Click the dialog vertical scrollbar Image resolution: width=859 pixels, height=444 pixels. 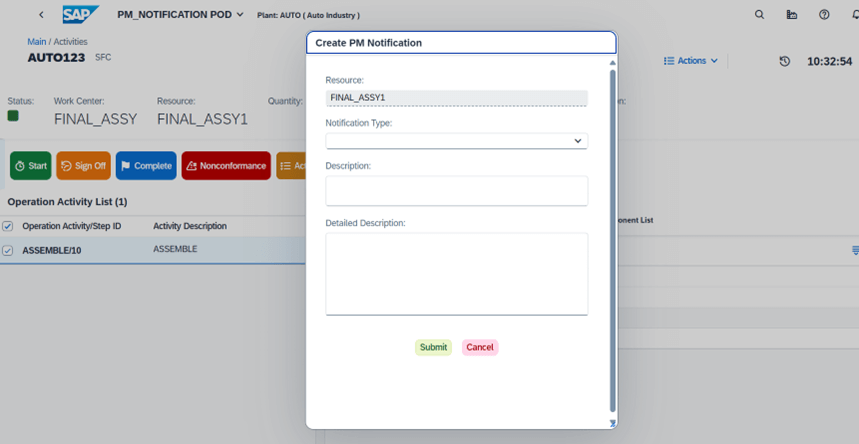(x=612, y=240)
